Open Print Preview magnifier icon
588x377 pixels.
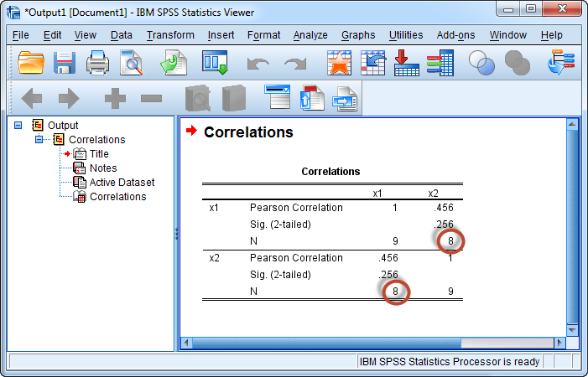point(132,63)
